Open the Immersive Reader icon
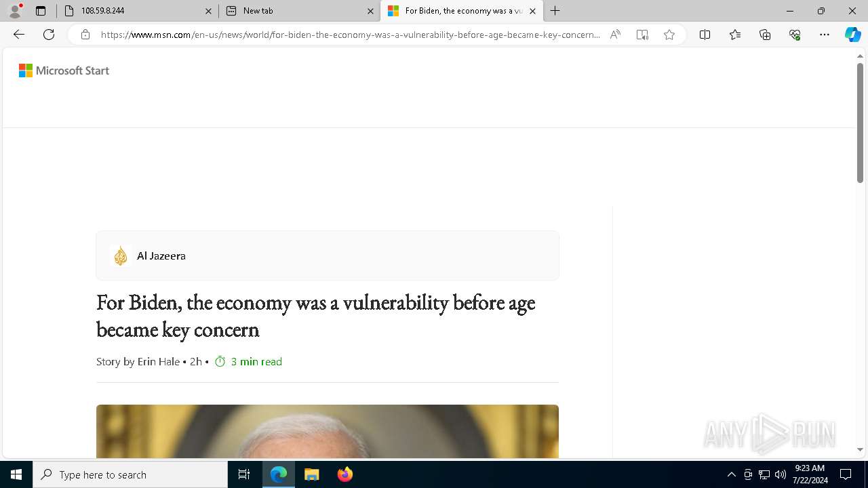This screenshot has width=868, height=488. [642, 35]
